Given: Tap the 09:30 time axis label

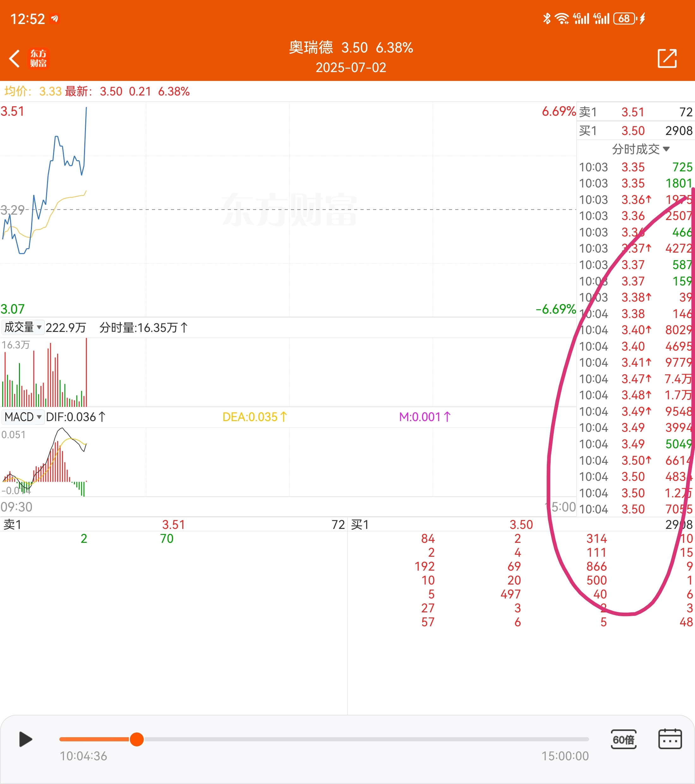Looking at the screenshot, I should pos(16,507).
